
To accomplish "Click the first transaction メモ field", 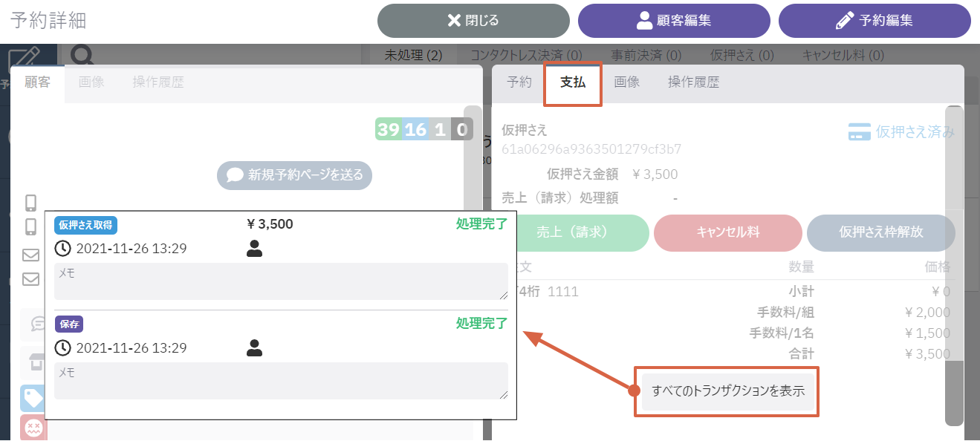I will (281, 281).
